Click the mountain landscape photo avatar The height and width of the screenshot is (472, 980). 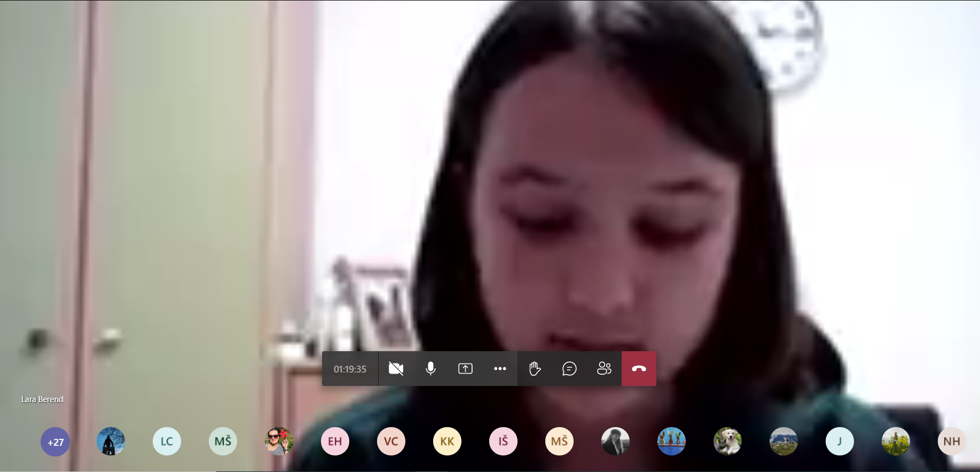(783, 442)
